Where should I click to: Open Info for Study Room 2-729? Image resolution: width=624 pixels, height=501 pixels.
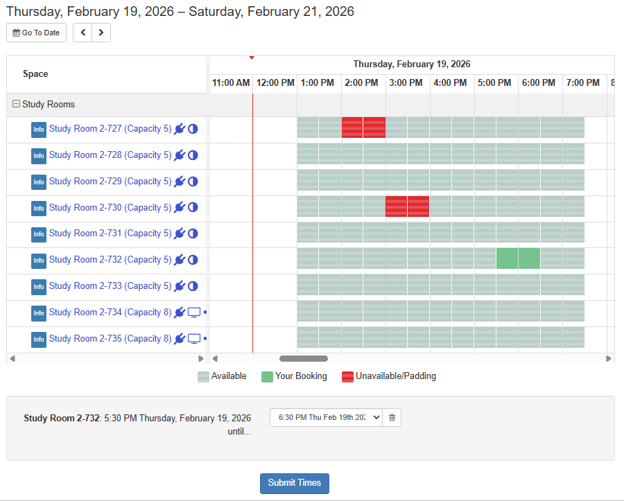point(39,182)
